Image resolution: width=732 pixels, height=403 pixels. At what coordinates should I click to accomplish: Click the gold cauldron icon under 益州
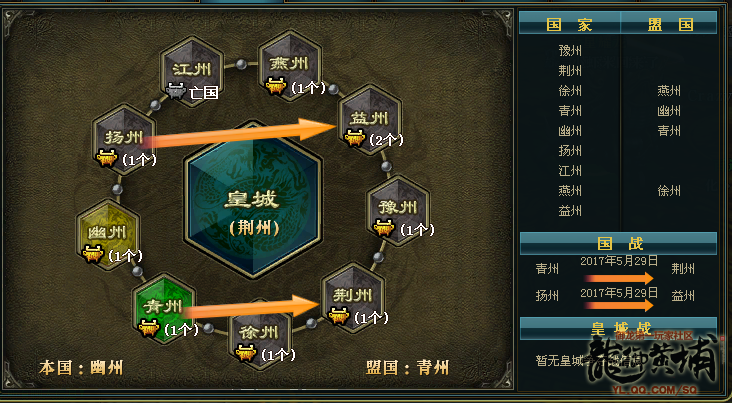354,138
